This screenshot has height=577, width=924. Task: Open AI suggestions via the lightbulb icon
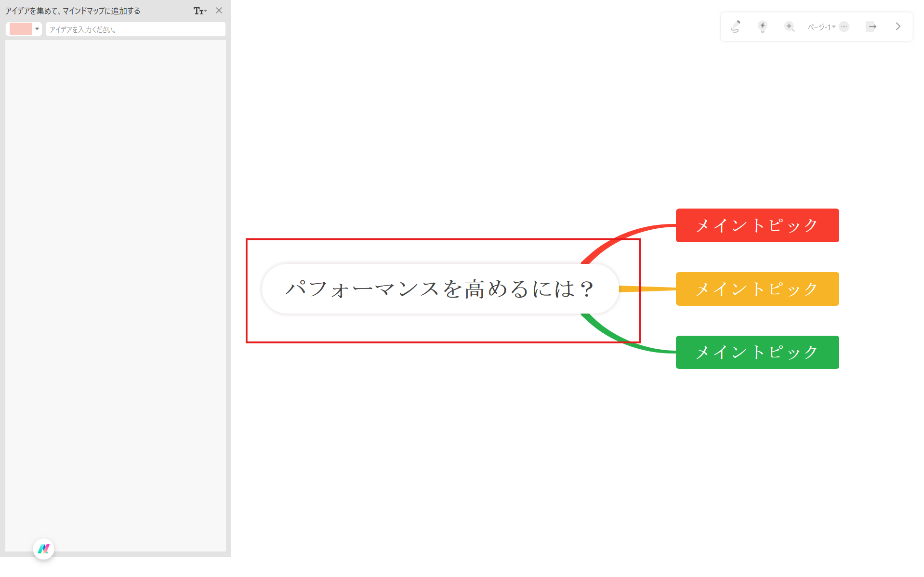[763, 26]
